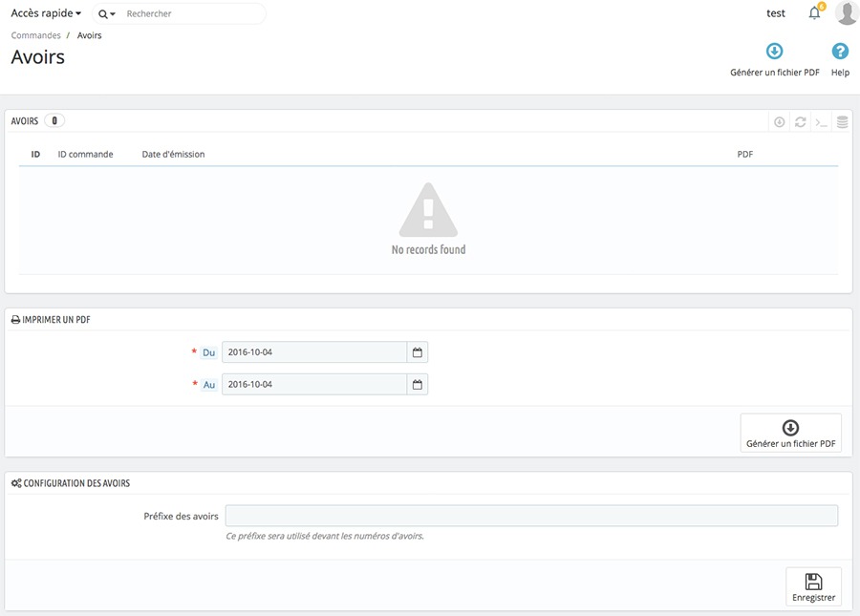Open the user avatar profile menu

[x=846, y=13]
